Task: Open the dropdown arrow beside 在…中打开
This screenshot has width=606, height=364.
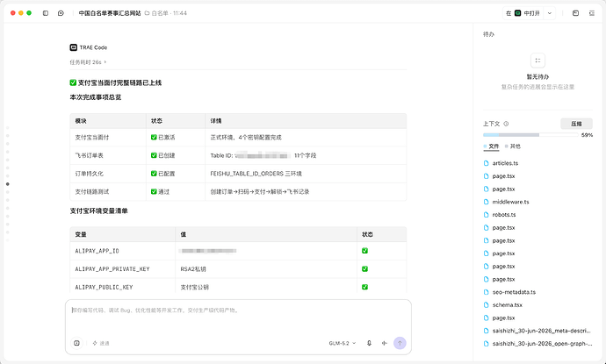Action: click(549, 13)
